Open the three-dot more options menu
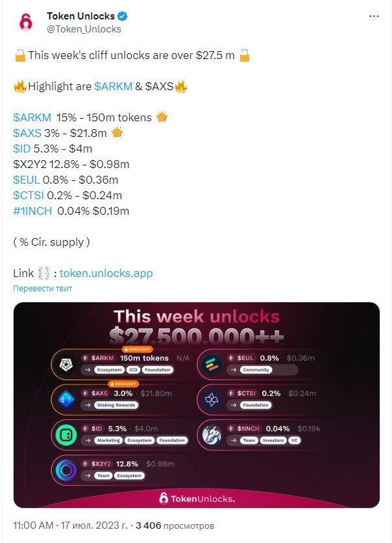The height and width of the screenshot is (543, 392). tap(374, 16)
